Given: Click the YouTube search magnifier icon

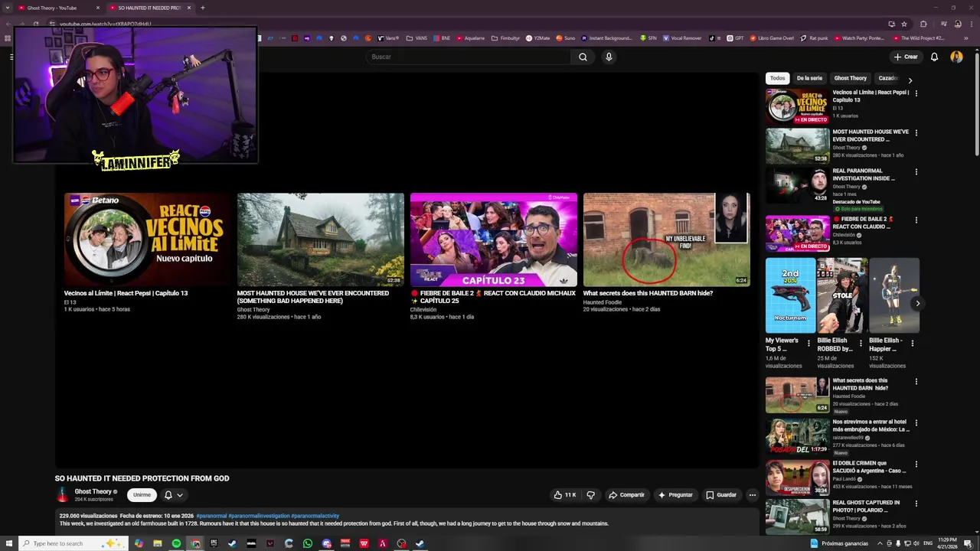Looking at the screenshot, I should 583,57.
